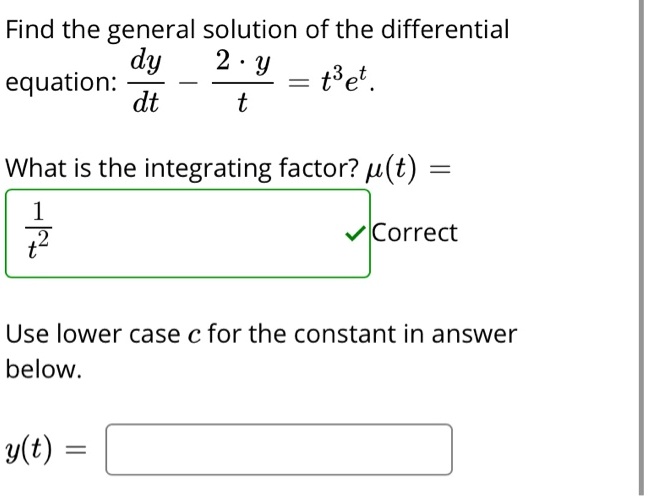
Task: Click the equals sign after μ(t)
Action: point(440,169)
